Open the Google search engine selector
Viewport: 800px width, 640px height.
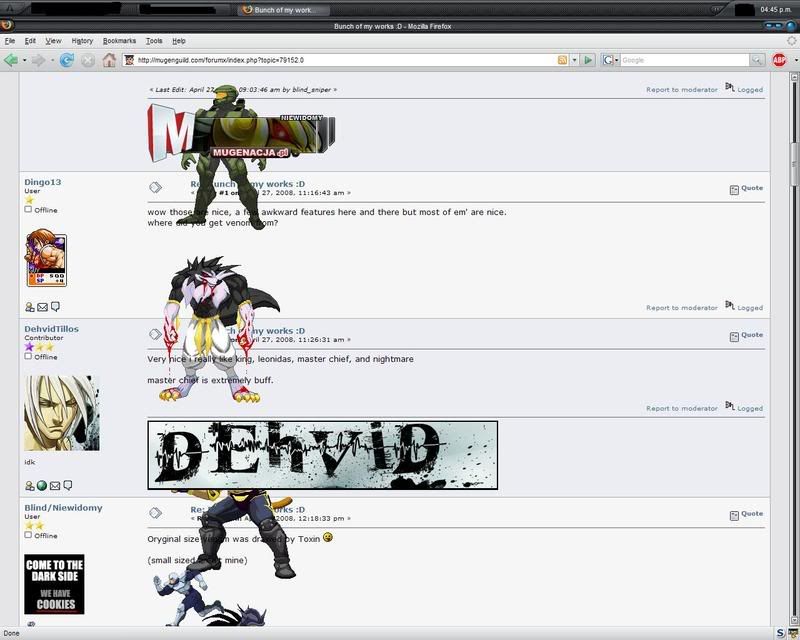click(x=609, y=60)
